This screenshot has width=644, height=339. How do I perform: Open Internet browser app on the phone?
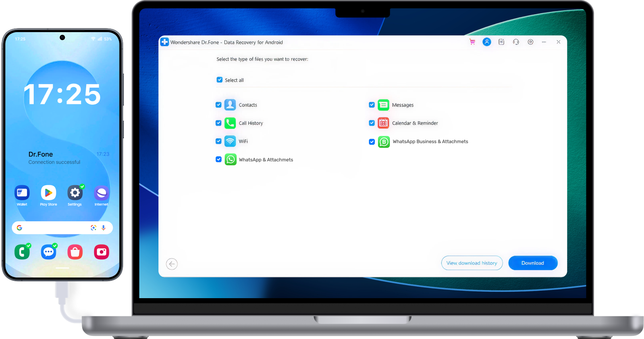[x=101, y=193]
